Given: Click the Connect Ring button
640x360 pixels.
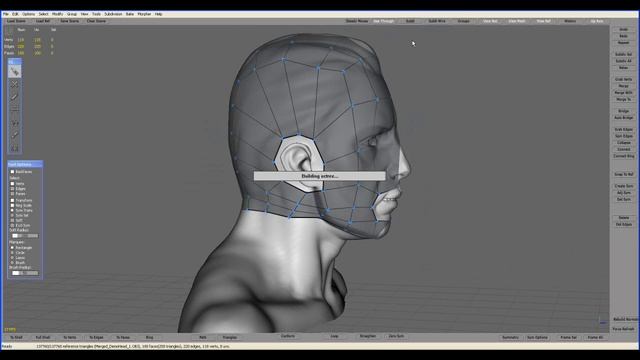Looking at the screenshot, I should pos(623,156).
